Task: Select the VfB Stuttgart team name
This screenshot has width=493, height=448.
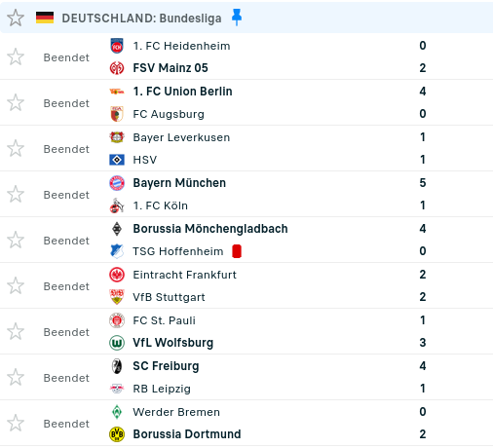Action: point(169,297)
